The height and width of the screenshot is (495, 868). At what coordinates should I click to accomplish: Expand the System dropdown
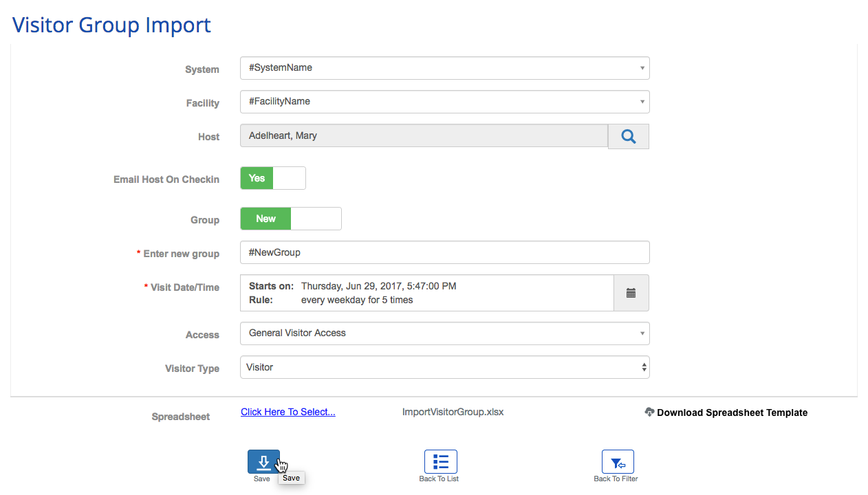click(444, 68)
